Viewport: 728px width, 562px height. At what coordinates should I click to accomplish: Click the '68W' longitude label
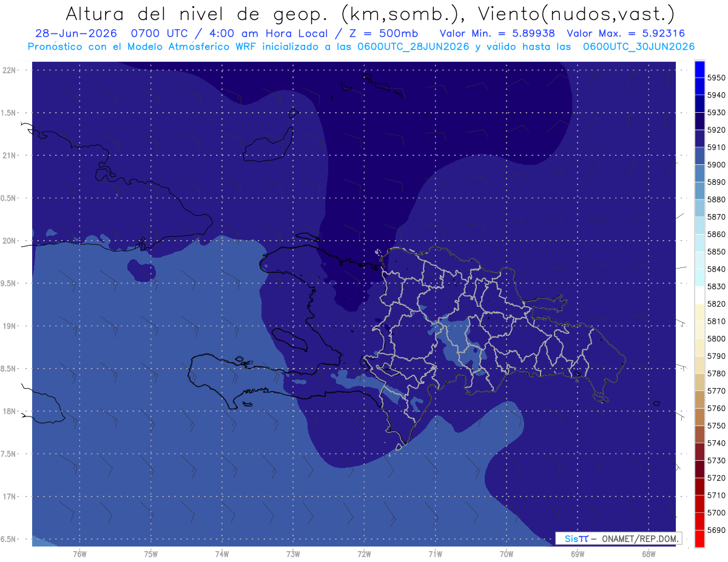(x=649, y=554)
